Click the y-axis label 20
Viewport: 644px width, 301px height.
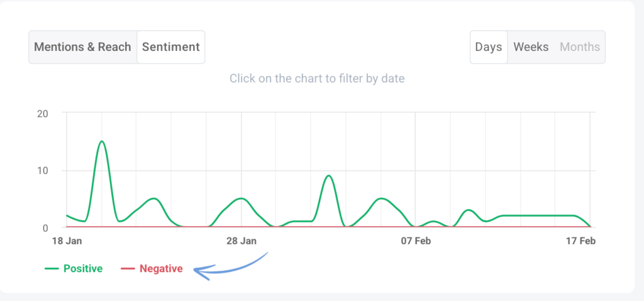pyautogui.click(x=43, y=113)
